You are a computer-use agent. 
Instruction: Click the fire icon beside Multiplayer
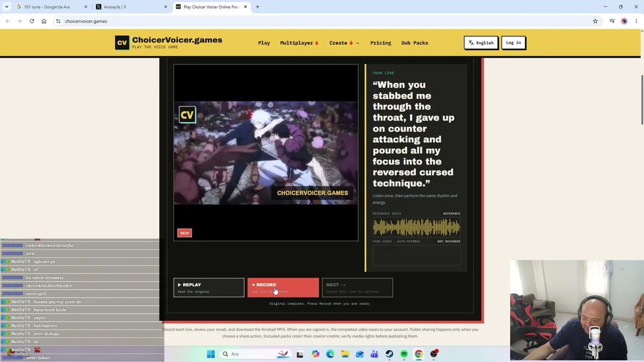coord(317,43)
